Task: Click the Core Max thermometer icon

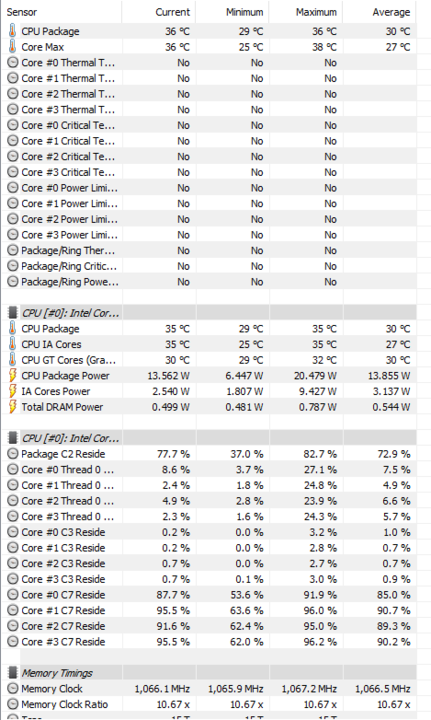Action: click(12, 47)
